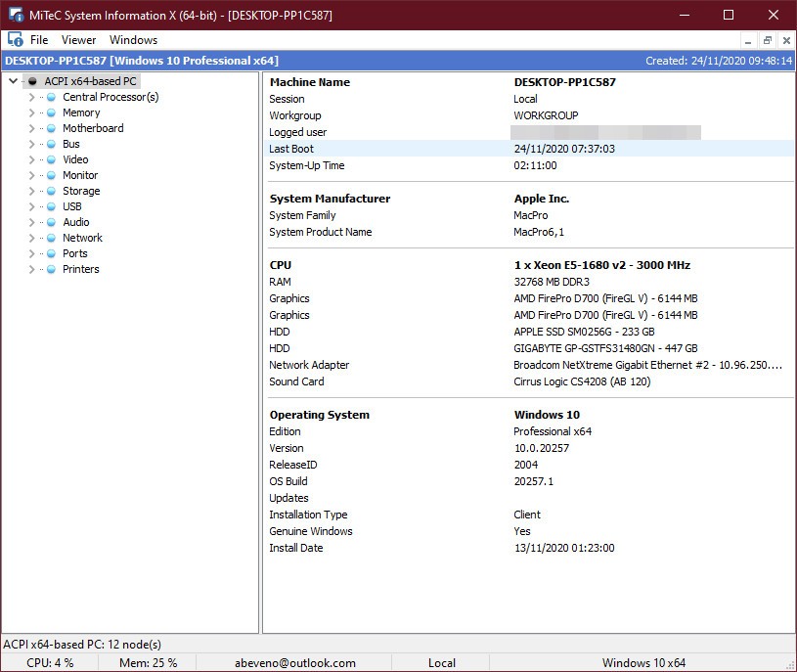The image size is (797, 672).
Task: Click the abeveno@outlook.com status bar entry
Action: [294, 663]
